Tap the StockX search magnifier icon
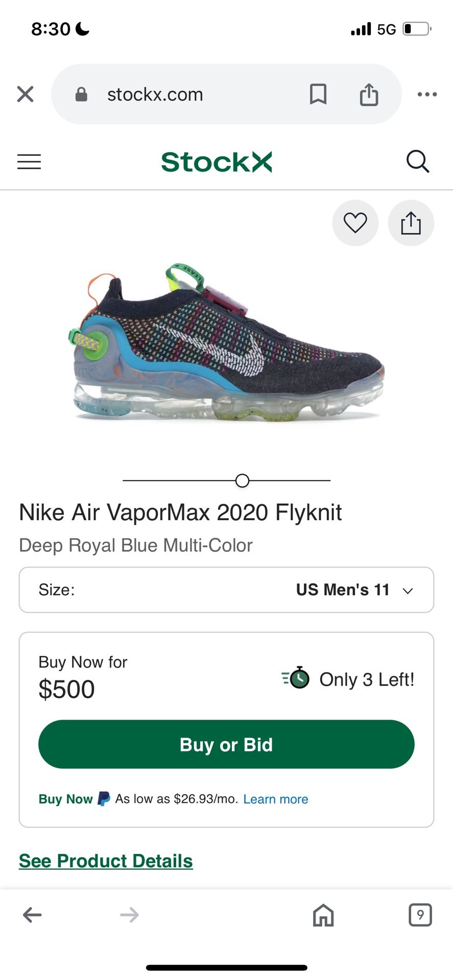The height and width of the screenshot is (980, 453). pyautogui.click(x=417, y=162)
